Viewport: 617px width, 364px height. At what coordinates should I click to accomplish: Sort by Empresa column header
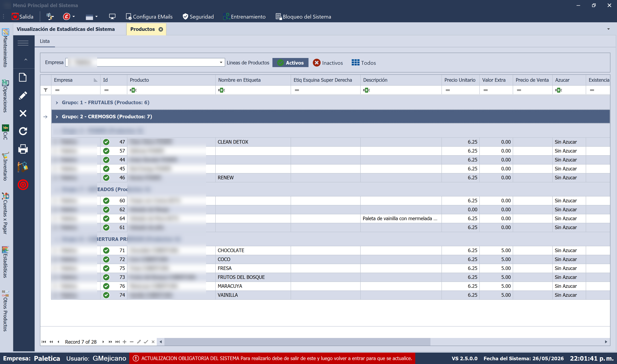76,80
